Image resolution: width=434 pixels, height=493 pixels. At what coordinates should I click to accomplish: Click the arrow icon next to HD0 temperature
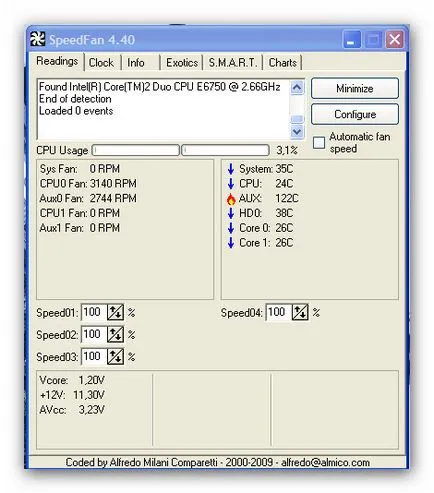[231, 213]
